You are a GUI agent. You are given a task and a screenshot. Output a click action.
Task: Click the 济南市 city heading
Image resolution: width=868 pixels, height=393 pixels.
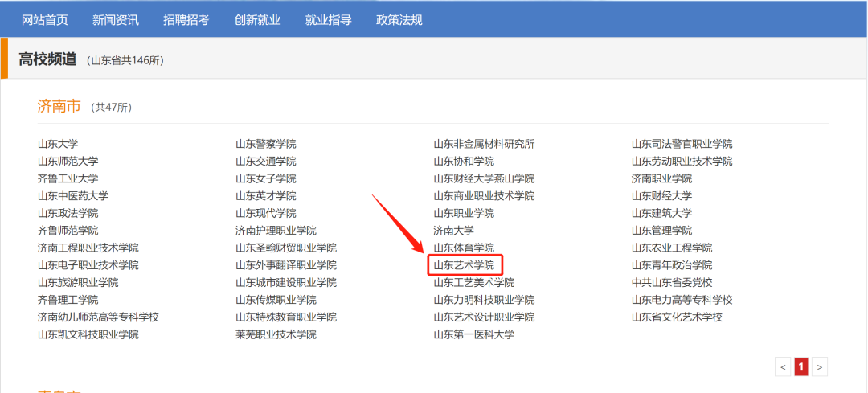59,106
